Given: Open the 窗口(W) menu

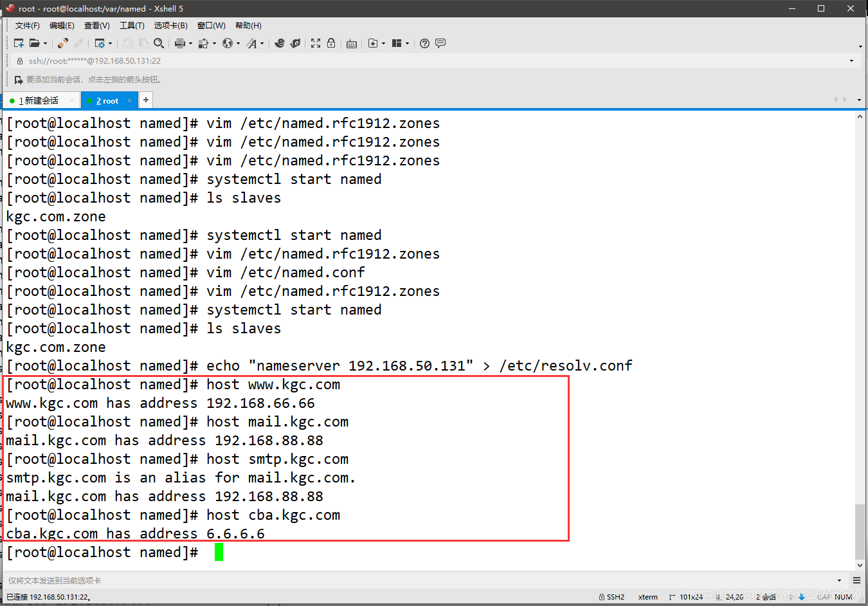Looking at the screenshot, I should tap(212, 26).
